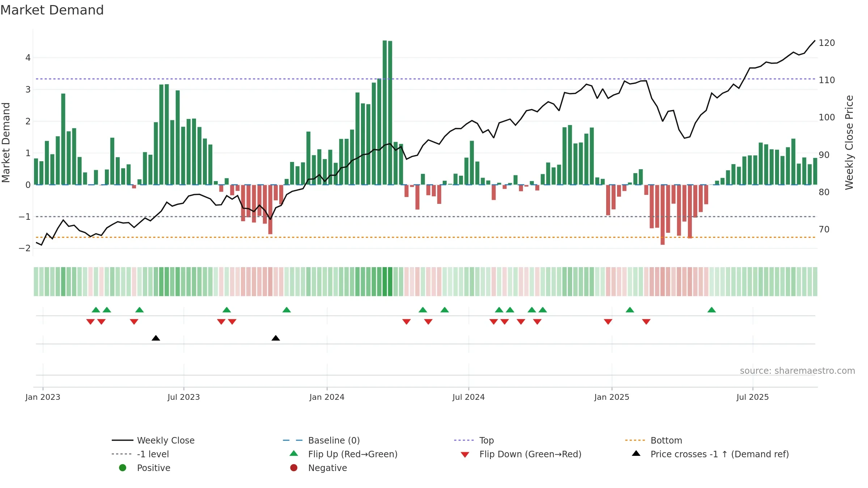Click the 'Jan 2023' x-axis label
The image size is (868, 488).
[43, 397]
